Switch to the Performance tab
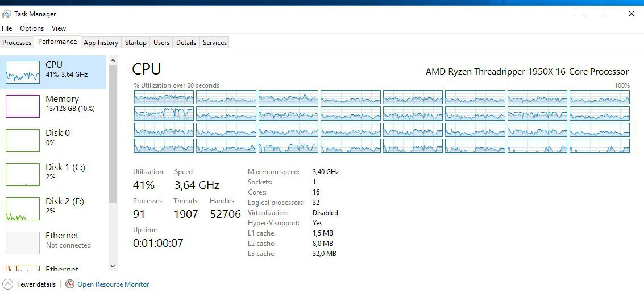 coord(57,42)
